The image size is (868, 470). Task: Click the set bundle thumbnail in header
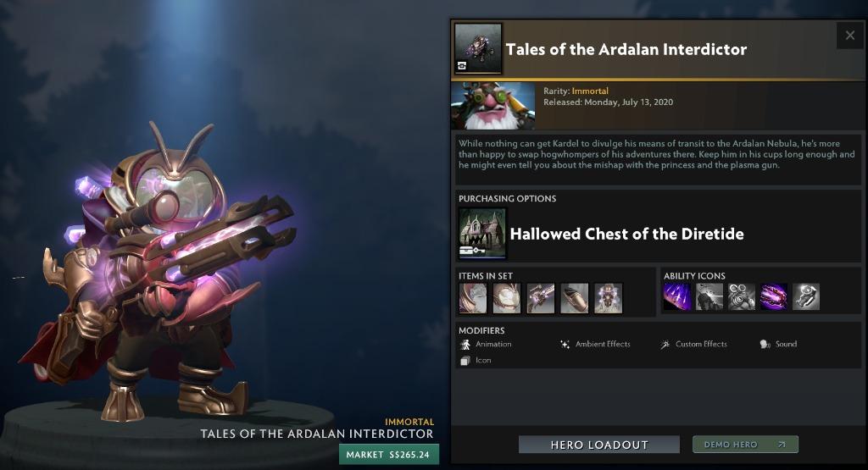coord(478,48)
